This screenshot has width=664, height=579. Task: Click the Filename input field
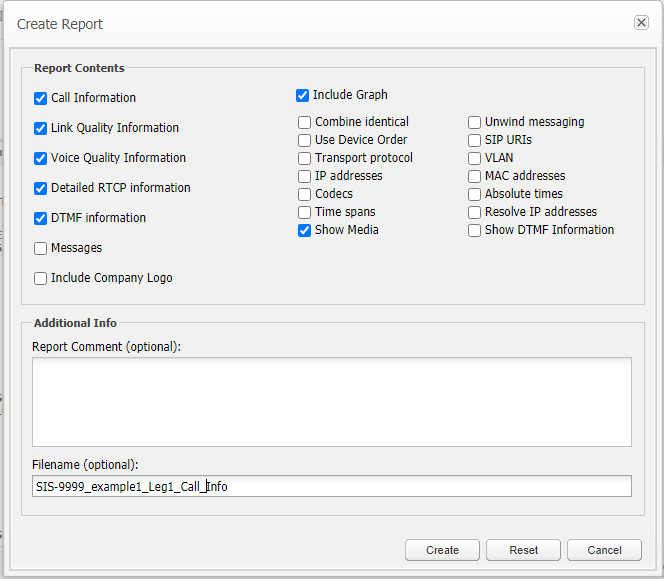[331, 486]
